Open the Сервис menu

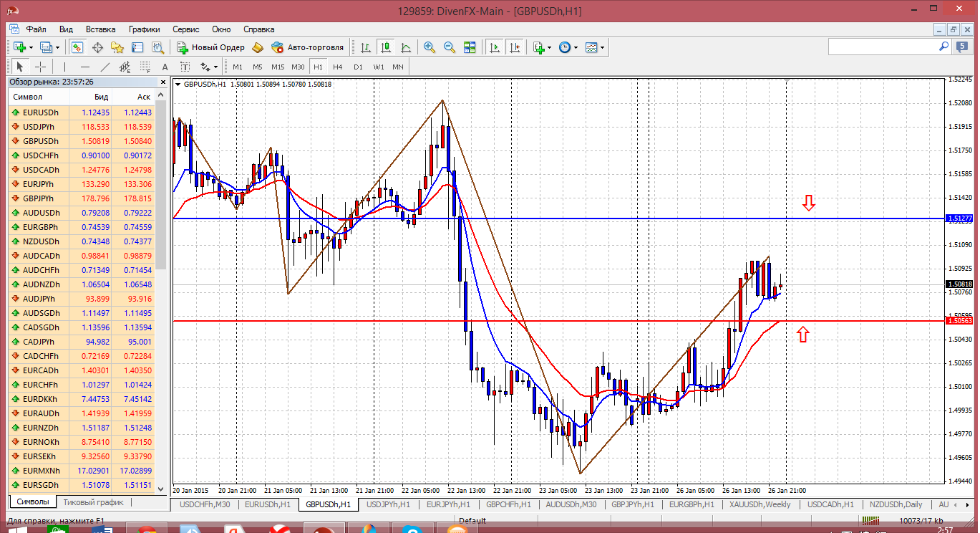[186, 29]
